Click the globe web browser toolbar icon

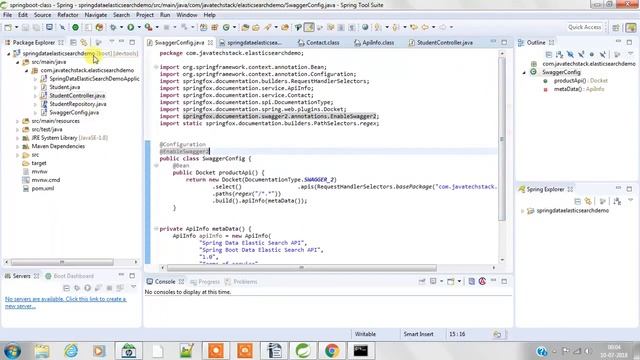(365, 27)
